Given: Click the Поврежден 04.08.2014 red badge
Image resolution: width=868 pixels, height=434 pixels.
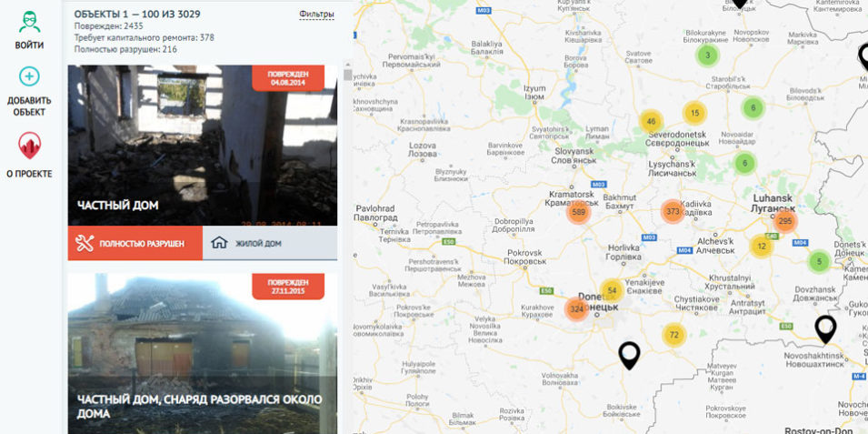Looking at the screenshot, I should [288, 78].
